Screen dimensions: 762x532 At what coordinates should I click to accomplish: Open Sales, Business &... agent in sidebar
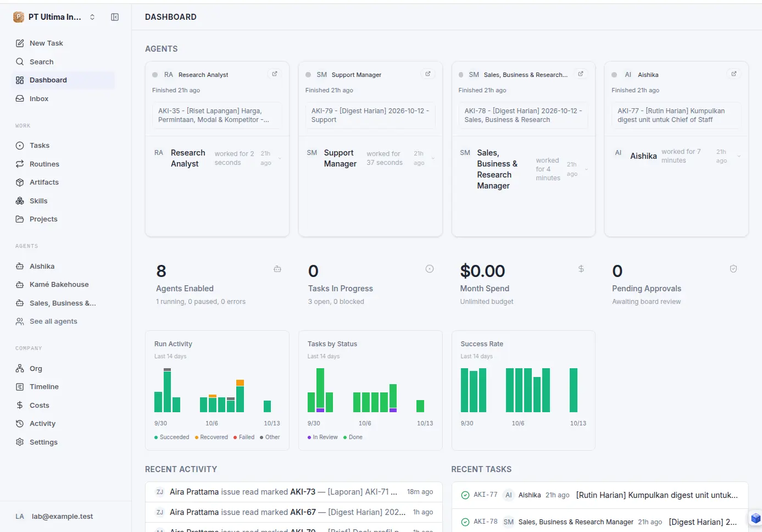coord(63,303)
